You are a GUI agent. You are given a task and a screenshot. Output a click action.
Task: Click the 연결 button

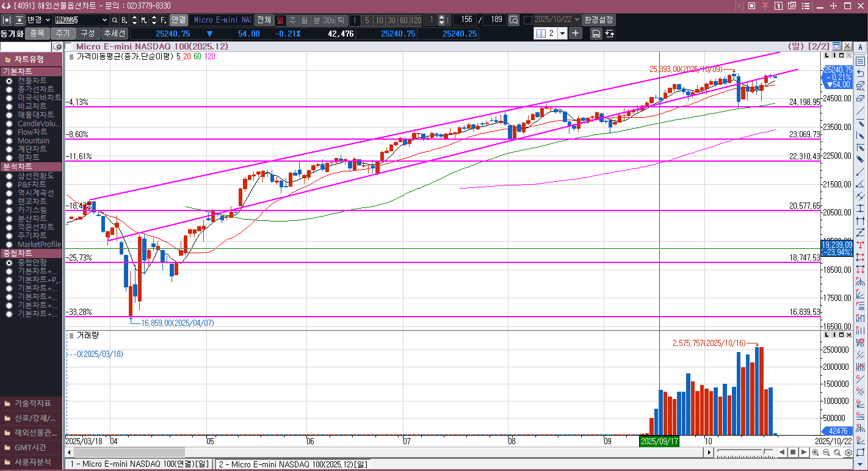point(179,20)
